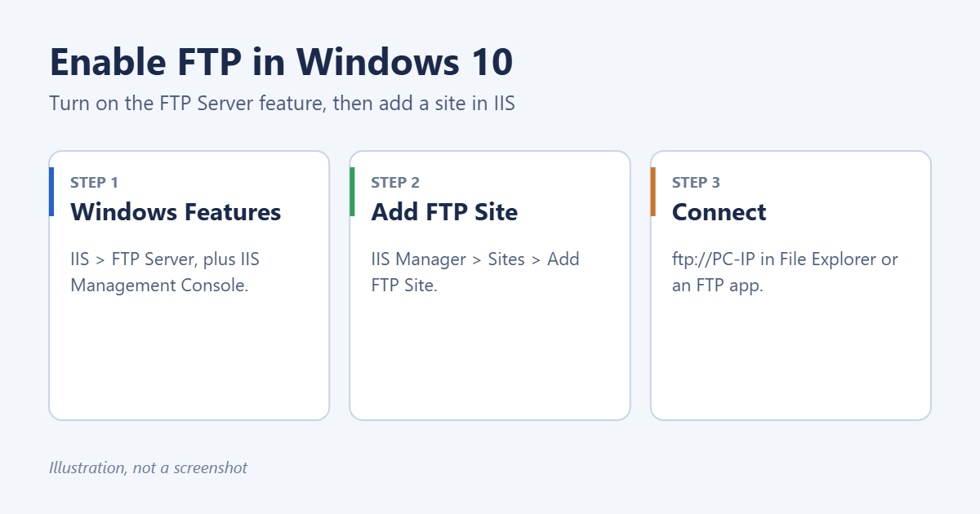
Task: Click the "ftp://PC-IP in File Explorer" description
Action: click(785, 273)
